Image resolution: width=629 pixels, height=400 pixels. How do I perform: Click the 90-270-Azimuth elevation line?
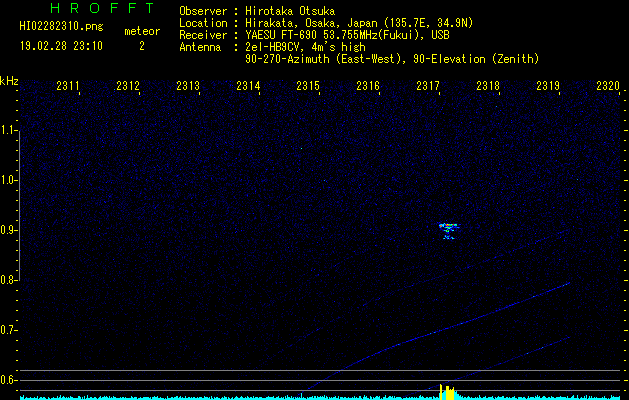pyautogui.click(x=392, y=59)
